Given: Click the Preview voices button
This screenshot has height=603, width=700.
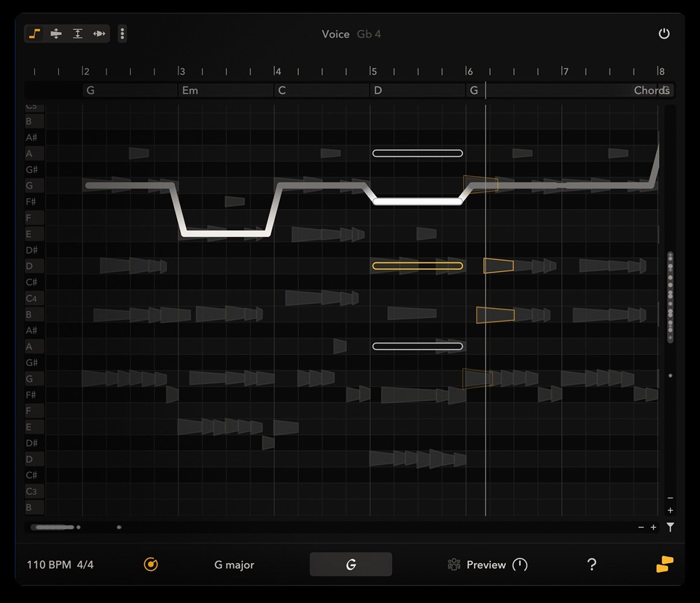Looking at the screenshot, I should tap(477, 565).
